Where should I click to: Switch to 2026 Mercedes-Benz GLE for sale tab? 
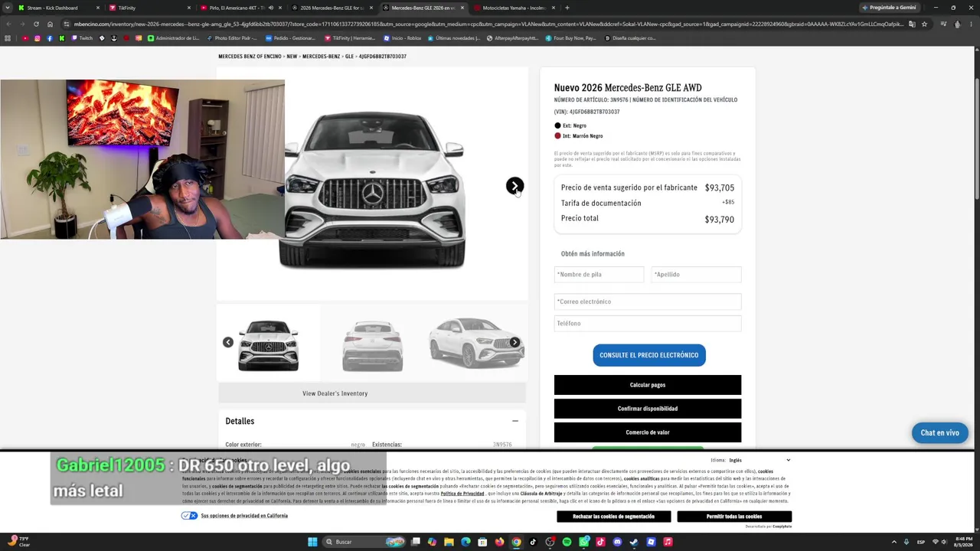pos(332,8)
